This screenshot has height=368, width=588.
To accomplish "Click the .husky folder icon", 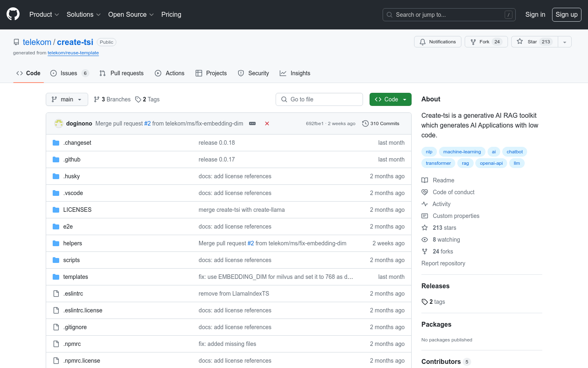I will [x=56, y=176].
